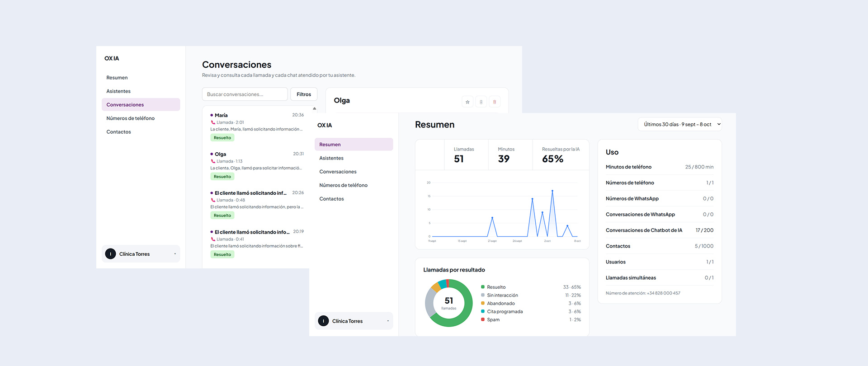
Task: Click the phone icon under María's conversation
Action: click(213, 122)
